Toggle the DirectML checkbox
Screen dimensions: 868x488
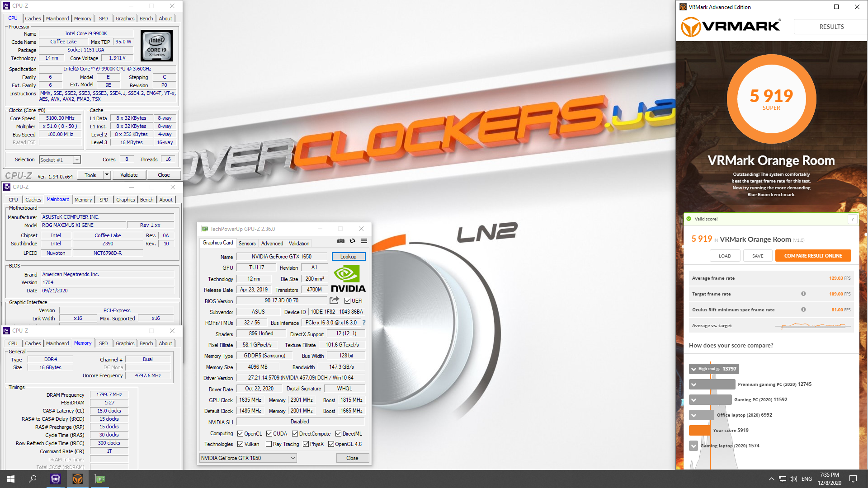pyautogui.click(x=338, y=434)
